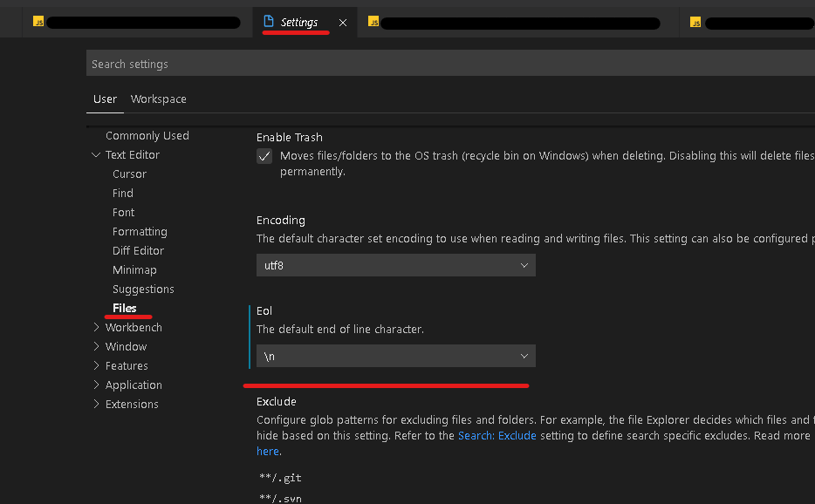The width and height of the screenshot is (815, 504).
Task: Open the Minimap settings category
Action: tap(134, 270)
